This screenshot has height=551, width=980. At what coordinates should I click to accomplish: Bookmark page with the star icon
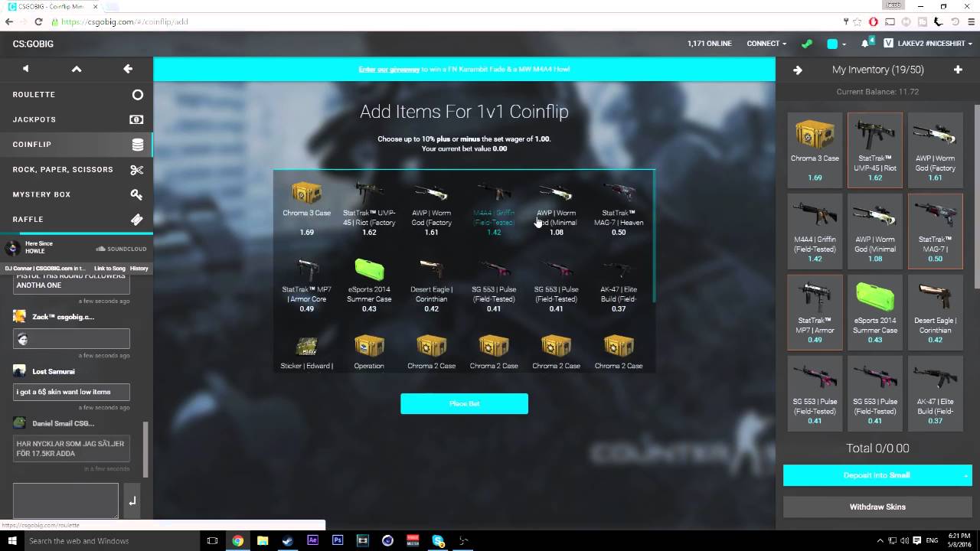pos(858,21)
